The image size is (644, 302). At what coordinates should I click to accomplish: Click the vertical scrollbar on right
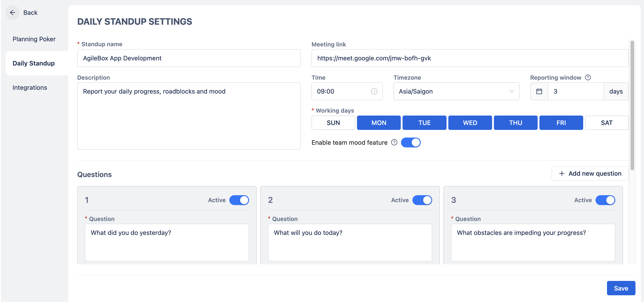point(632,105)
